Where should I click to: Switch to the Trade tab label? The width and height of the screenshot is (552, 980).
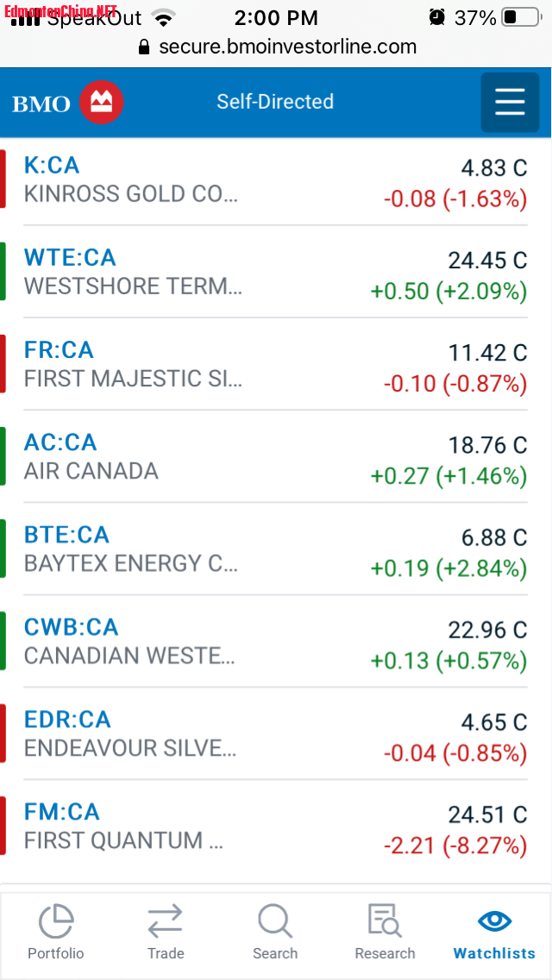(x=165, y=953)
